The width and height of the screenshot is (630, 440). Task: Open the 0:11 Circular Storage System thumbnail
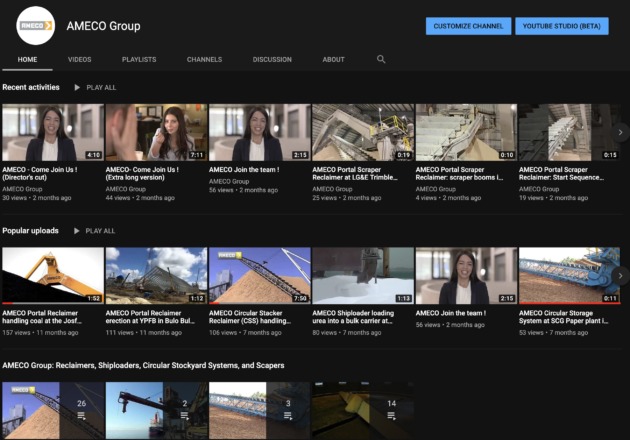[x=570, y=276]
